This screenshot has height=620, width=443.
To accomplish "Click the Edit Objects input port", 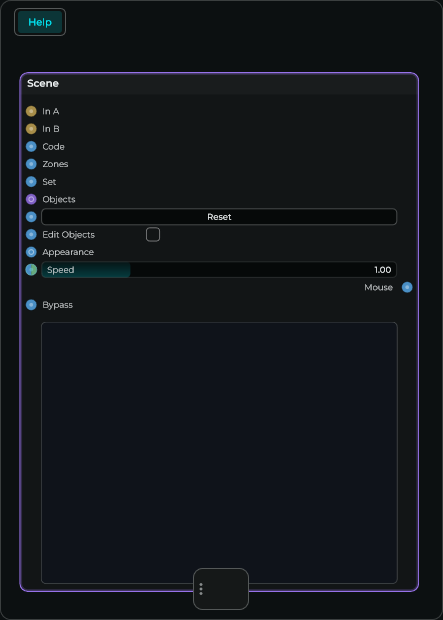I will pos(31,234).
